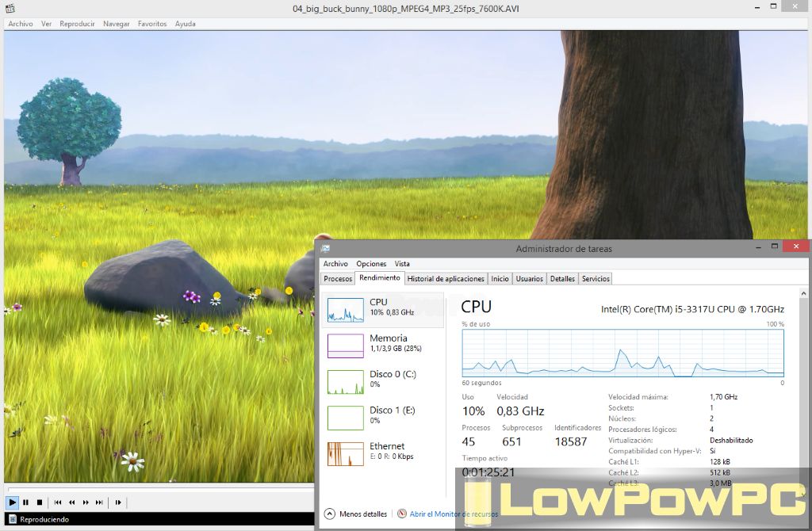Viewport: 812px width, 531px height.
Task: Switch to the Usuarios tab
Action: click(x=529, y=278)
